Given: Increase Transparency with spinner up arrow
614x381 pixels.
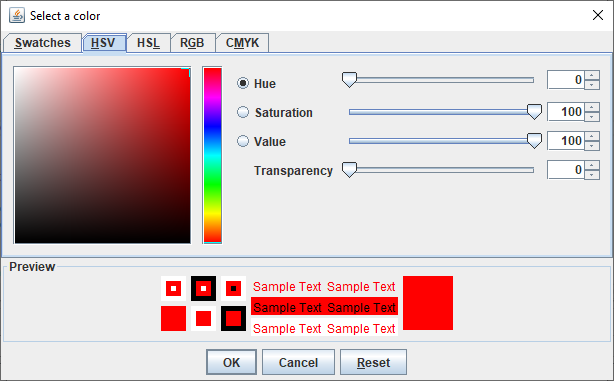Looking at the screenshot, I should click(592, 165).
